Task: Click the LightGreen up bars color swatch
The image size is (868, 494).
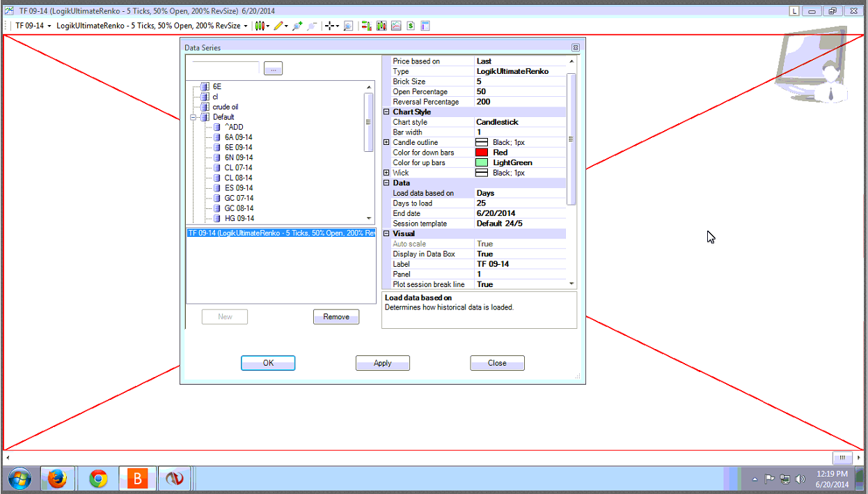Action: pos(481,162)
